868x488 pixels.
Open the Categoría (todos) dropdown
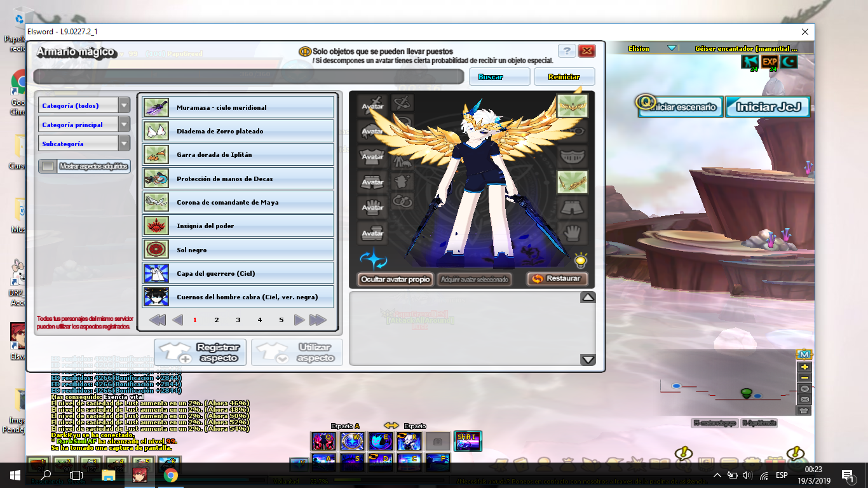point(84,106)
